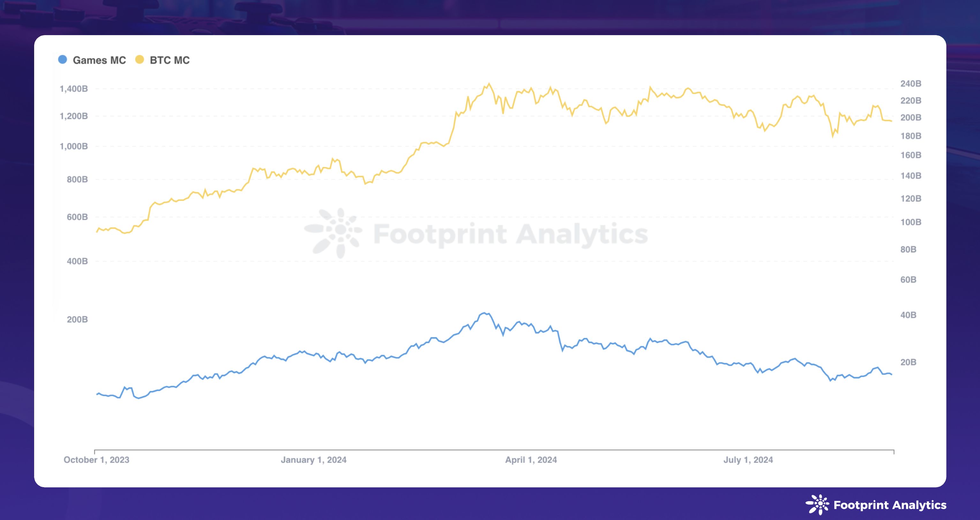
Task: Click the April 1, 2024 axis label
Action: 531,460
